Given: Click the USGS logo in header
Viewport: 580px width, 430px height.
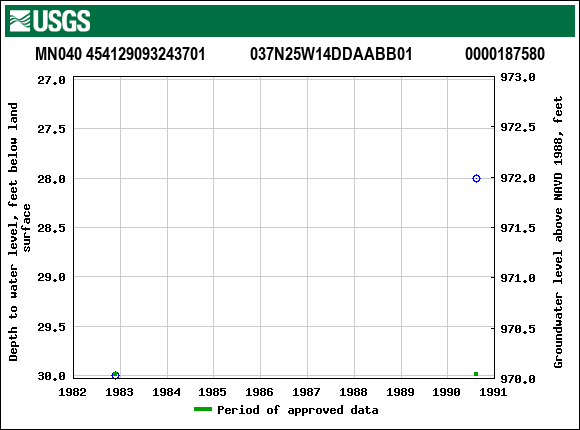Looking at the screenshot, I should [50, 21].
